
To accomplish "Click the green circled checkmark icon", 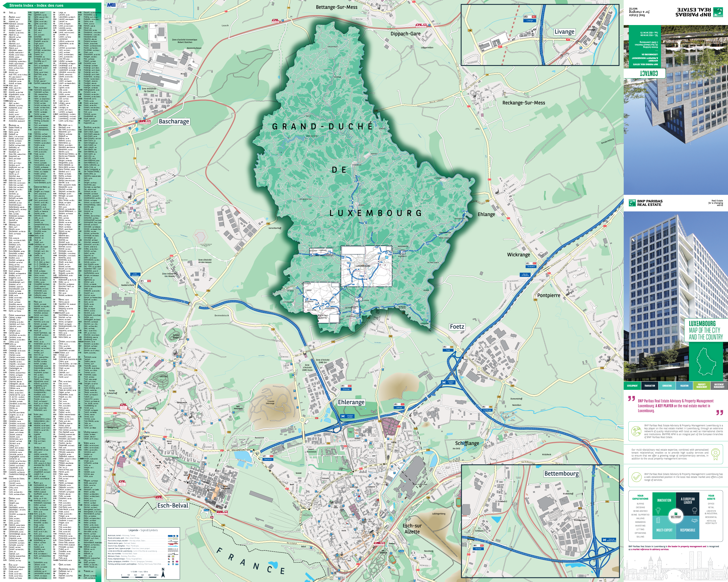I will tap(636, 477).
